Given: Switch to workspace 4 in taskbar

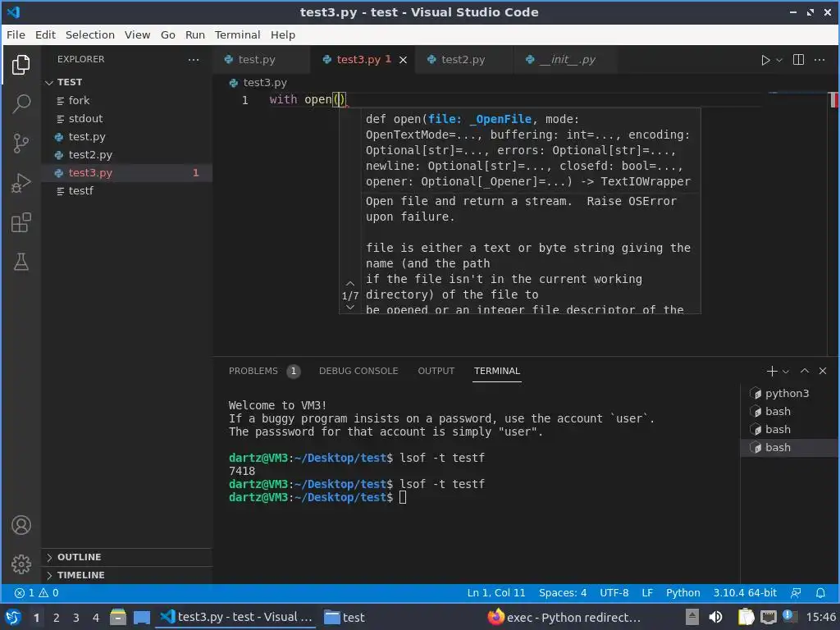Looking at the screenshot, I should click(96, 618).
